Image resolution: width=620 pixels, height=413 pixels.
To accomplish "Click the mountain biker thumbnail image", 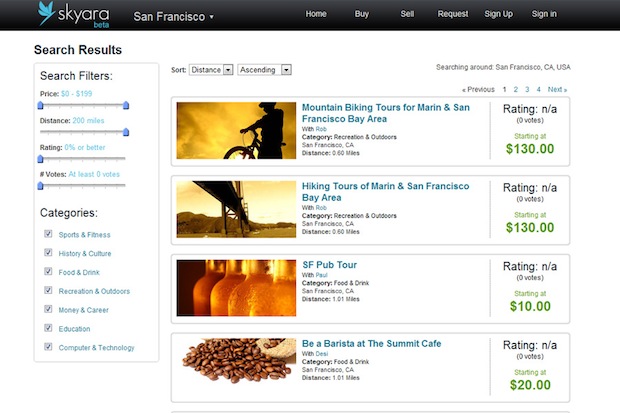I will pyautogui.click(x=236, y=130).
